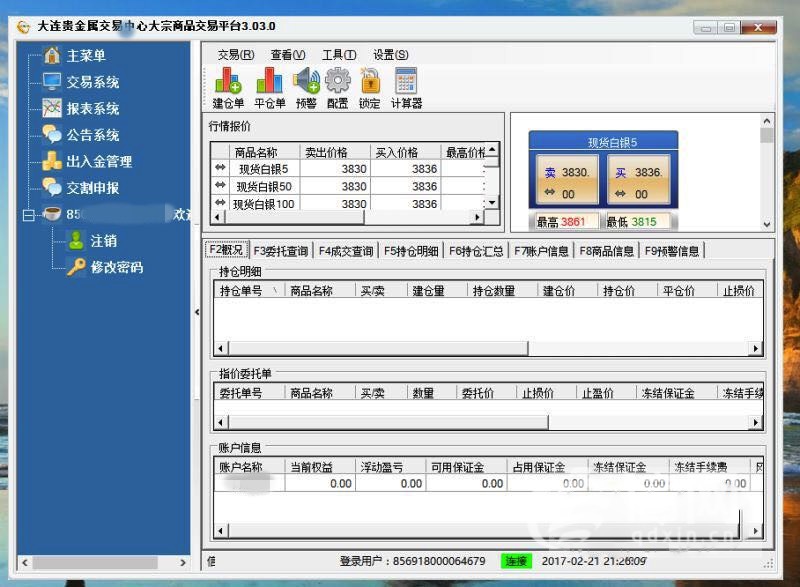
Task: Open the 交易(R) menu
Action: [235, 54]
